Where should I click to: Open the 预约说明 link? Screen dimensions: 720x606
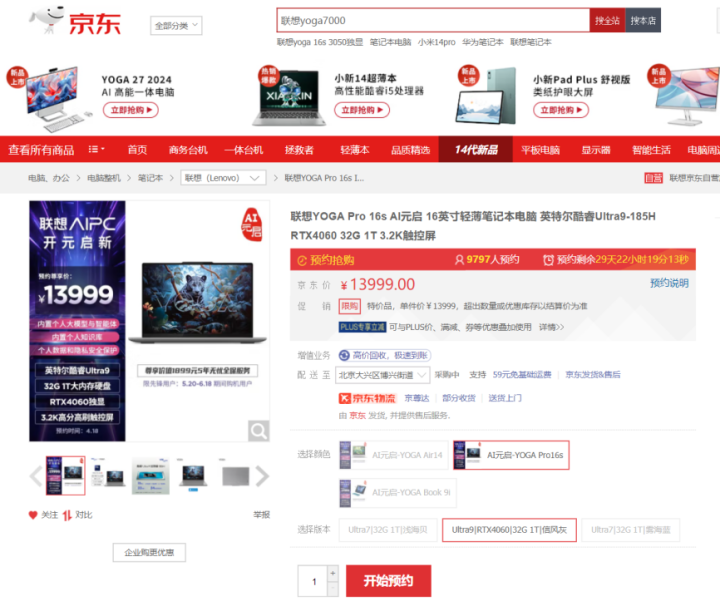click(x=669, y=283)
